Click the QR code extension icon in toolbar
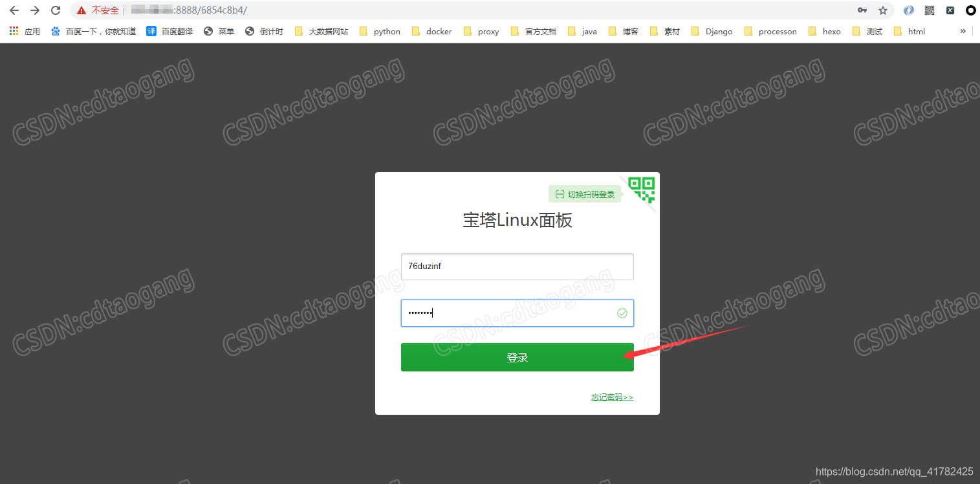980x484 pixels. [x=930, y=10]
